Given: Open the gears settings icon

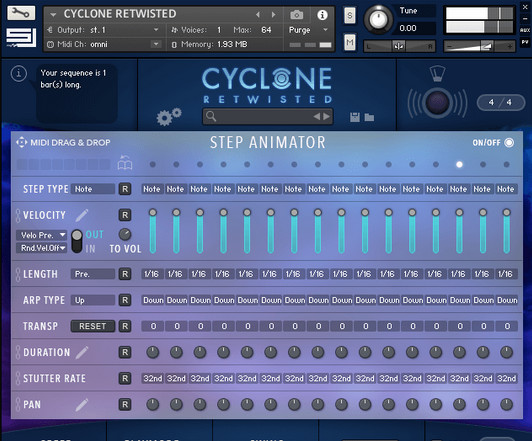Looking at the screenshot, I should pos(169,117).
